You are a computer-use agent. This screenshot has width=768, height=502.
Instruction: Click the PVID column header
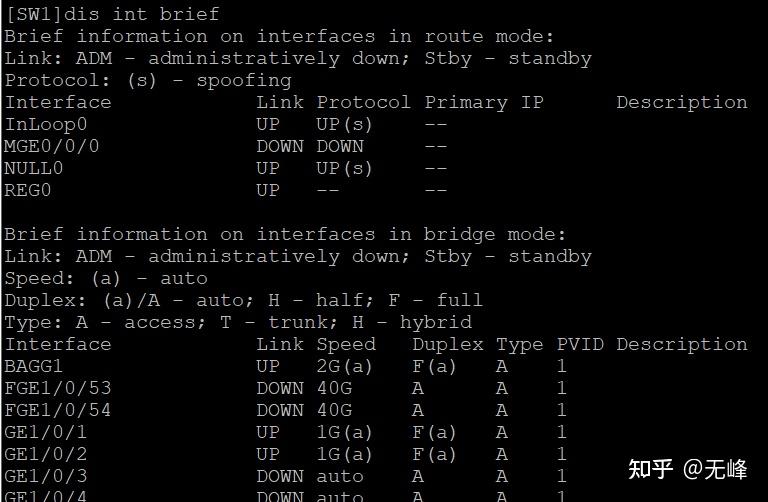[580, 344]
